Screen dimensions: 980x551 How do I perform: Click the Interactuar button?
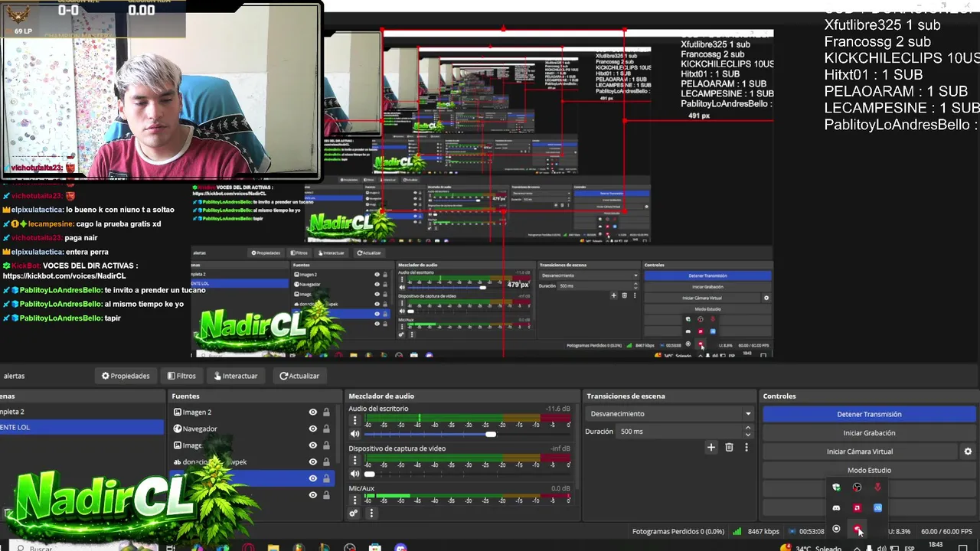[x=236, y=376]
